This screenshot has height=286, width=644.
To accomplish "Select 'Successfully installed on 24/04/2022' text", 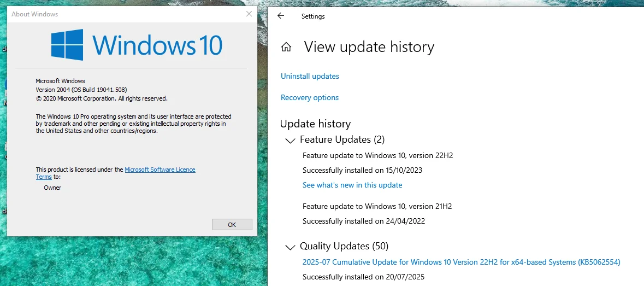I will coord(363,221).
